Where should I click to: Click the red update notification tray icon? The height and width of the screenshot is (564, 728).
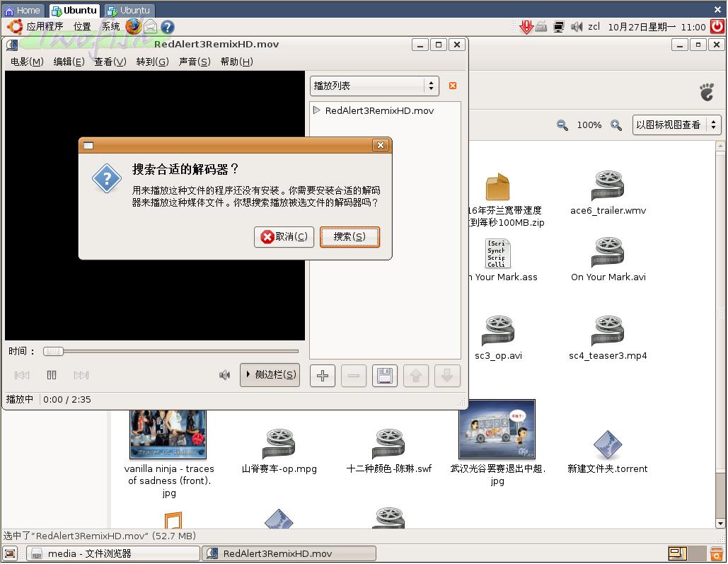526,27
